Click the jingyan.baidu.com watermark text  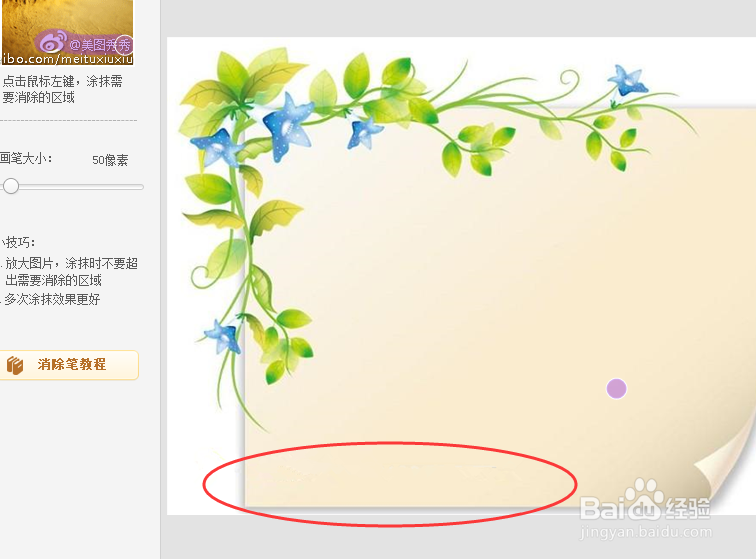646,532
